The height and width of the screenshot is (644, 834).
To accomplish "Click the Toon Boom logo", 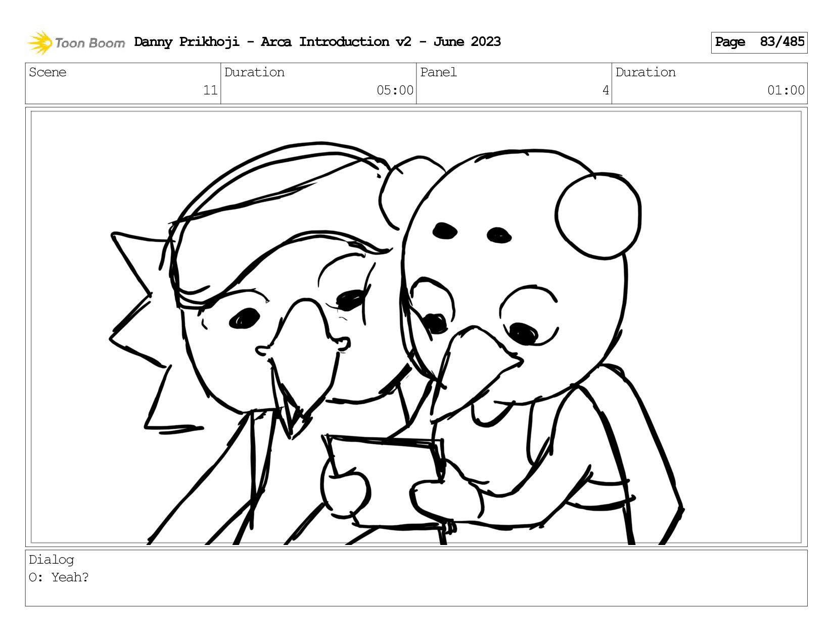I will pos(76,42).
